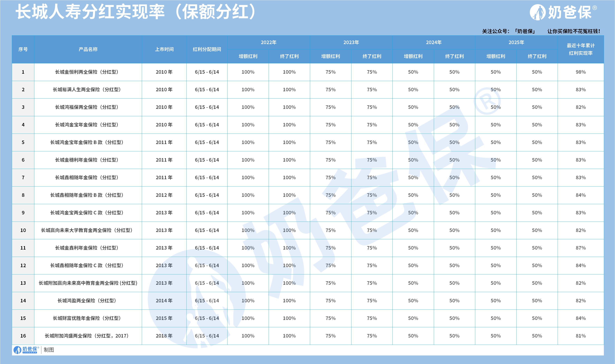Click the 2011年 listing year of 长城金穗利
The height and width of the screenshot is (364, 615).
click(x=164, y=160)
